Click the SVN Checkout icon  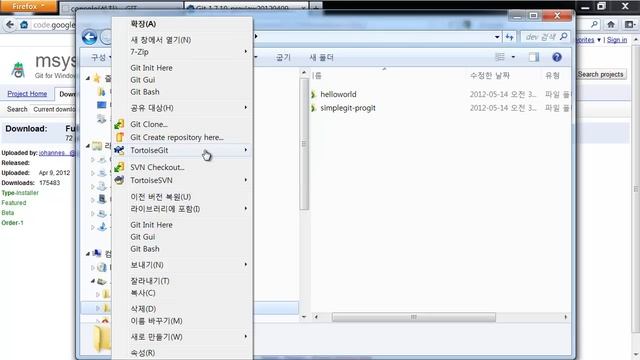(x=119, y=167)
